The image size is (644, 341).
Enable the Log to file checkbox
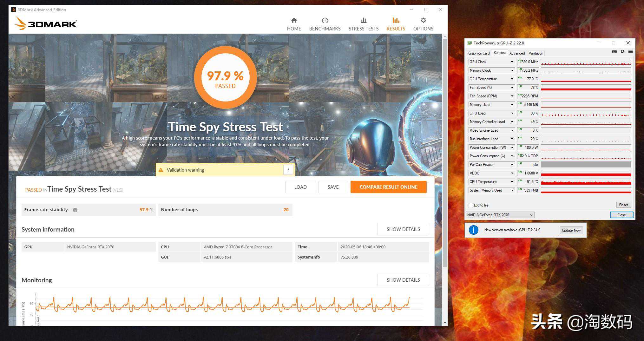471,205
